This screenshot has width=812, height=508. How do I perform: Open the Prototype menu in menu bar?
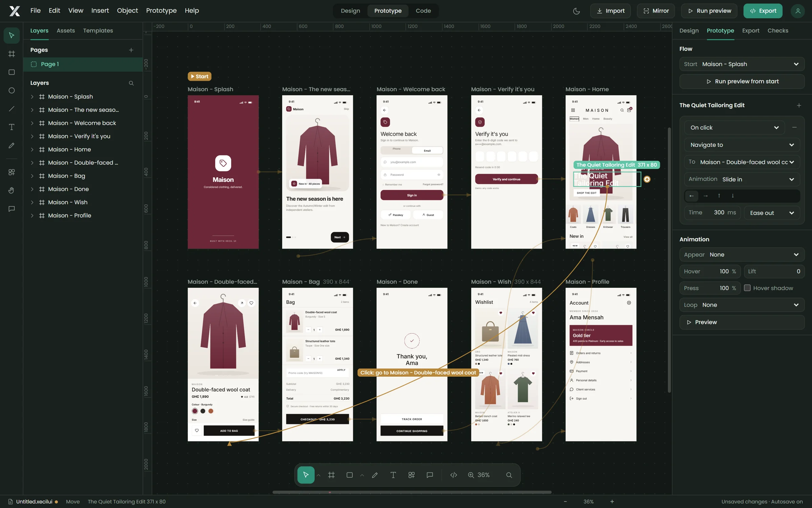[x=161, y=10]
